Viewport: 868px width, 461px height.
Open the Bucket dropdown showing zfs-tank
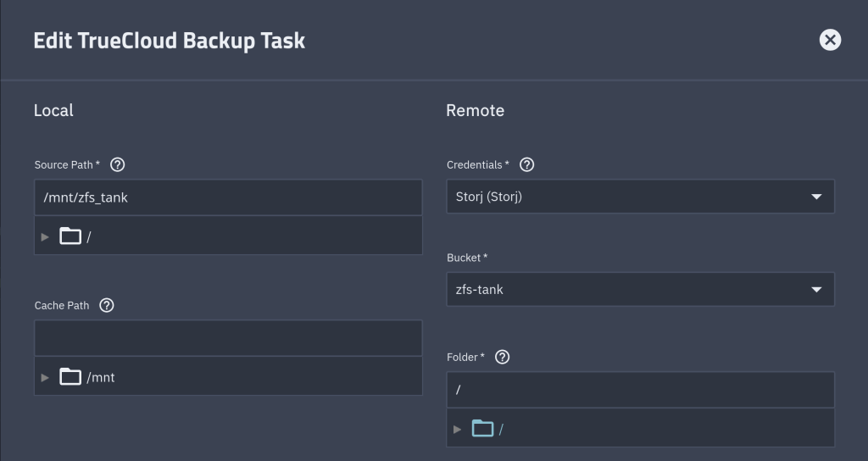click(627, 290)
